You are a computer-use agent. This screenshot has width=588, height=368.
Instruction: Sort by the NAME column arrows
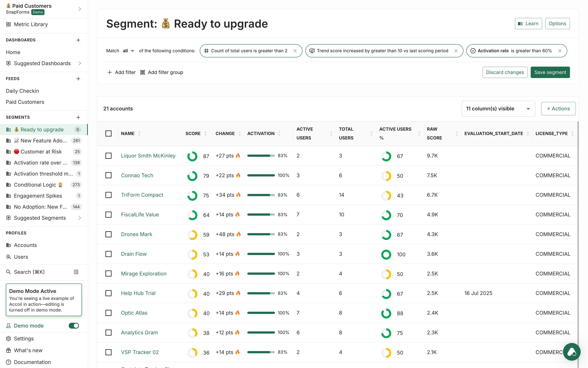(x=139, y=133)
